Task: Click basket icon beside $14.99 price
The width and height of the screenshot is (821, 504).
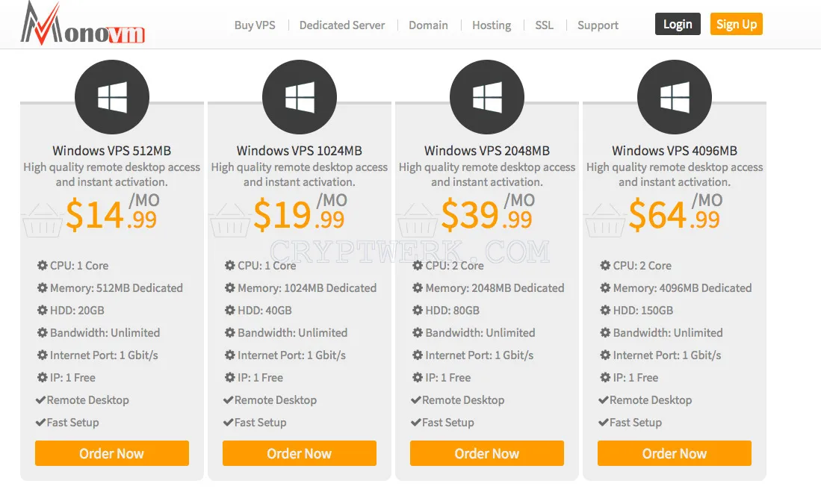Action: (x=43, y=220)
